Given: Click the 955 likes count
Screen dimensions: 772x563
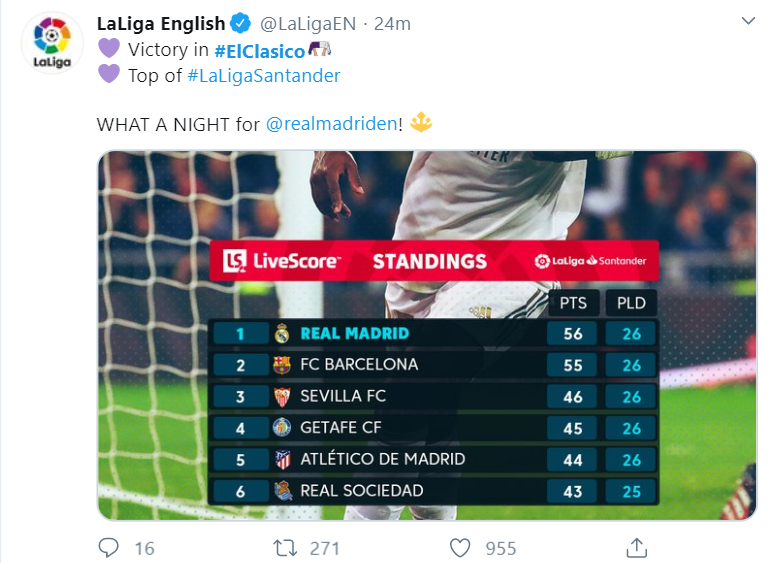Looking at the screenshot, I should [501, 548].
